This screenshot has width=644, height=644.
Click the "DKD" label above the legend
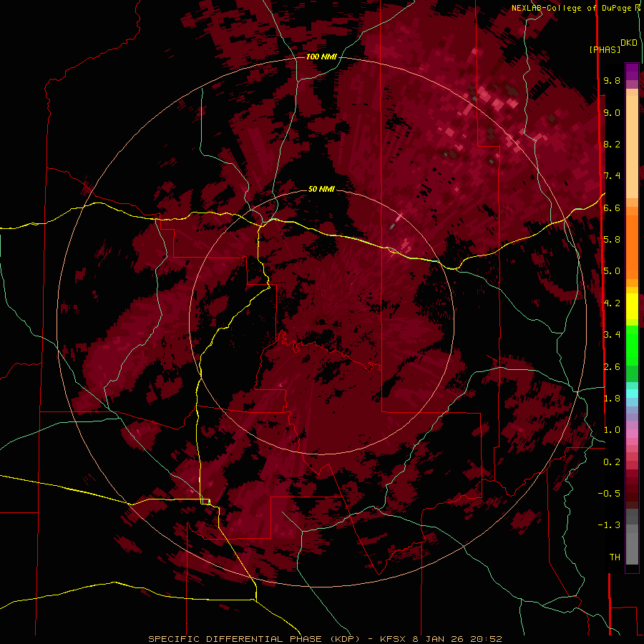click(629, 42)
